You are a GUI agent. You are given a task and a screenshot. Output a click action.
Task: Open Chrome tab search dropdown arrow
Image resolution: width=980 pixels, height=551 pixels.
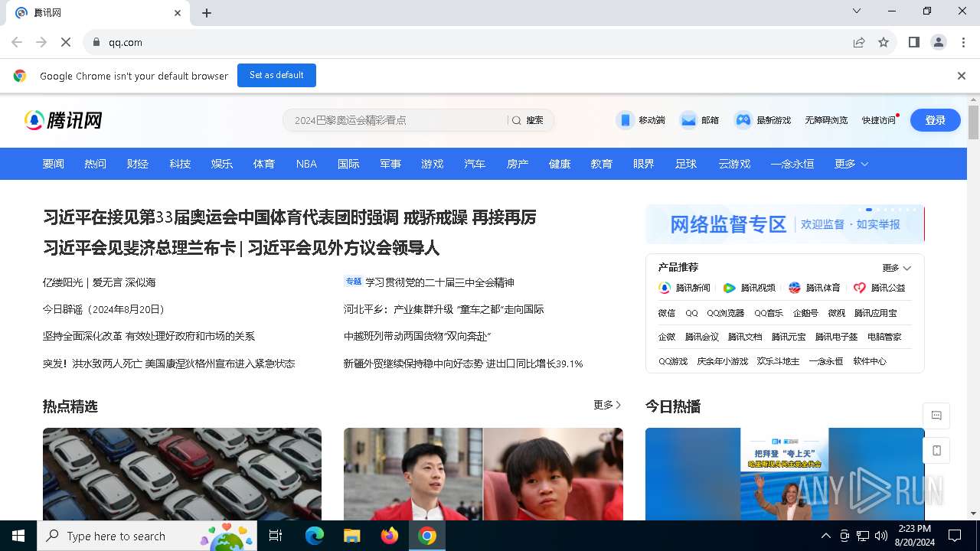[x=857, y=11]
